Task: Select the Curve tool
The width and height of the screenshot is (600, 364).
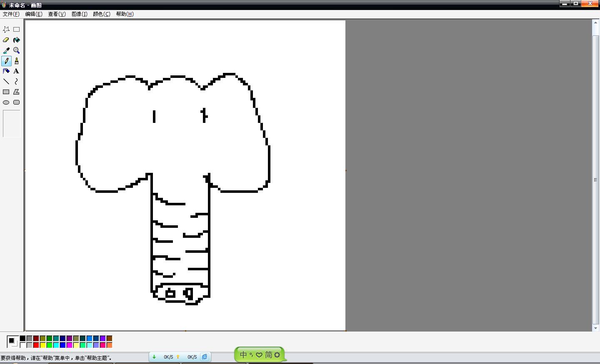Action: tap(17, 82)
